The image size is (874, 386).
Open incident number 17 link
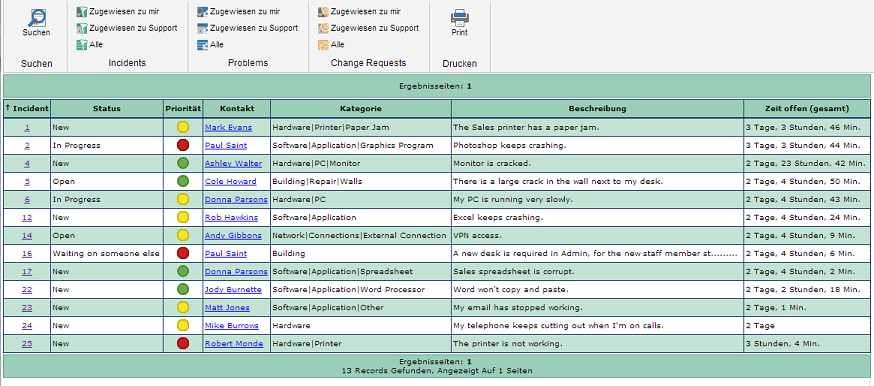[x=27, y=272]
